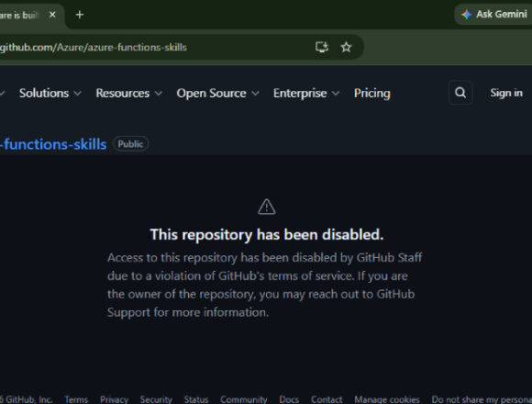Click the Public badge label
Screen dimensions: 532x404
[130, 144]
